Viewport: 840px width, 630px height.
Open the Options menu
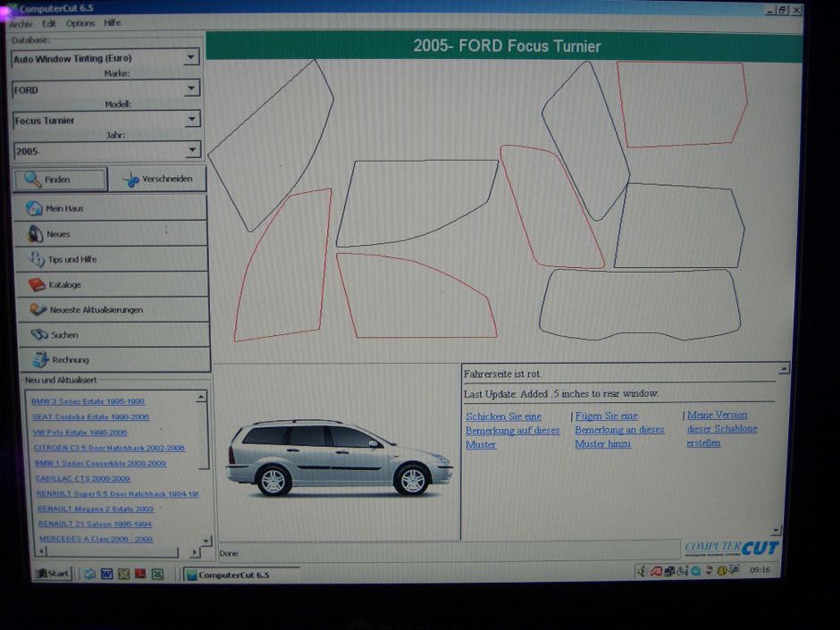point(80,24)
